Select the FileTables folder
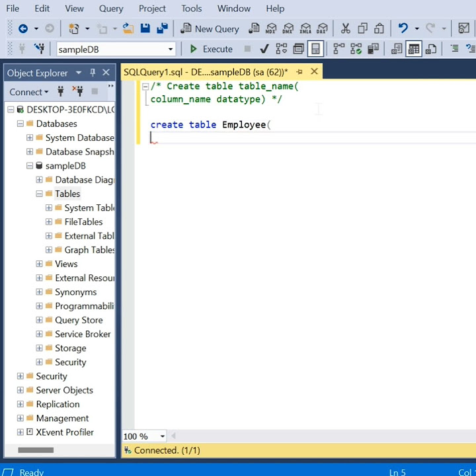Screen dimensions: 476x476 [83, 222]
